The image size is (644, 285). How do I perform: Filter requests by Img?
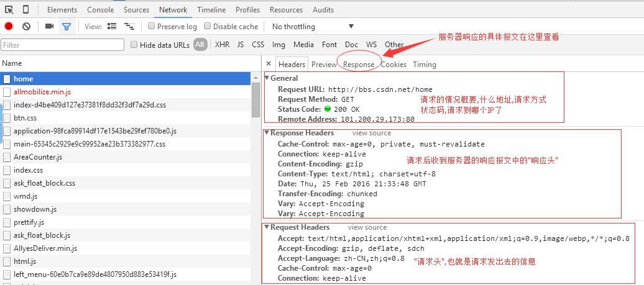tap(278, 44)
